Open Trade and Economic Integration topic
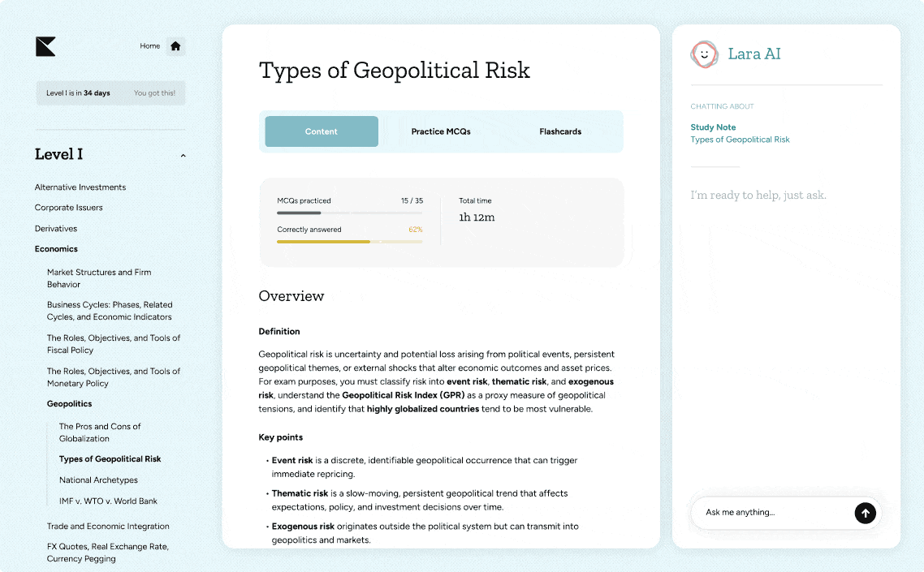924x572 pixels. point(108,527)
